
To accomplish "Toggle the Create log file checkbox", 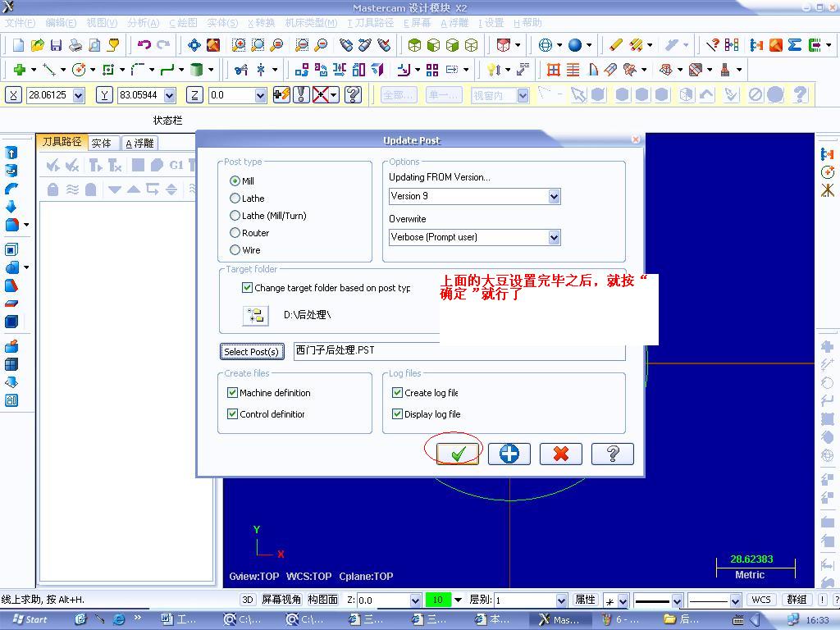I will click(x=398, y=393).
